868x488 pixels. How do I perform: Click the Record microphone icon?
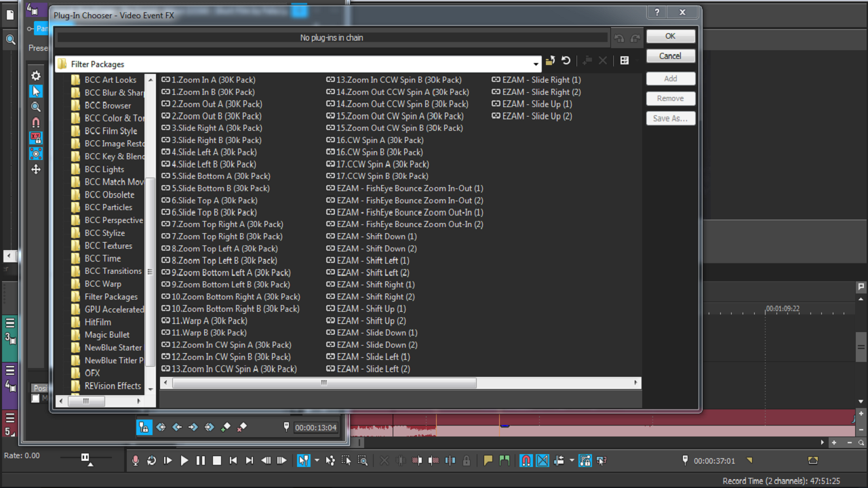[x=136, y=461]
